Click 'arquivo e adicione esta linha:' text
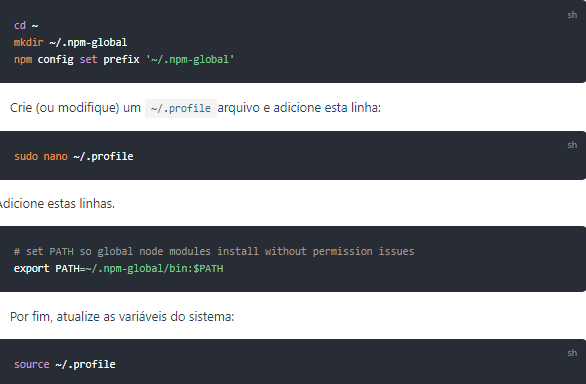 [x=299, y=108]
